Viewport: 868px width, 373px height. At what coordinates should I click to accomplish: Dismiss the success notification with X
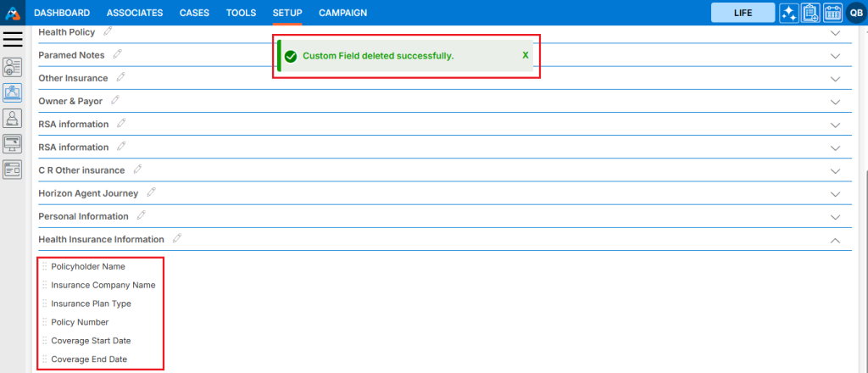click(526, 55)
